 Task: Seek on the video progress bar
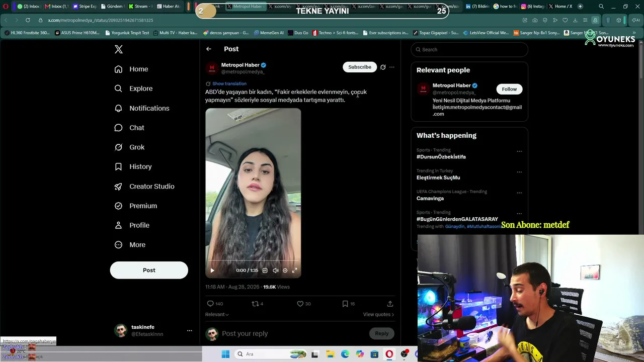(253, 261)
